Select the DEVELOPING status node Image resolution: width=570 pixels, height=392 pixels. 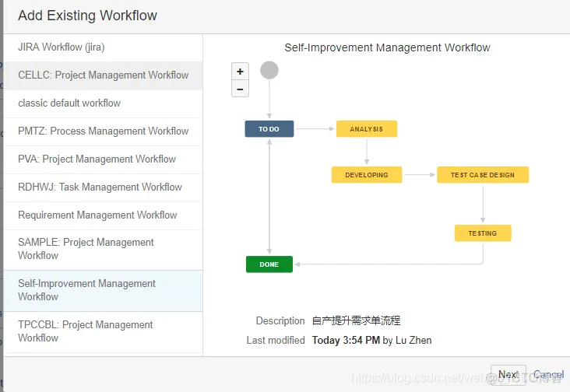pos(367,174)
